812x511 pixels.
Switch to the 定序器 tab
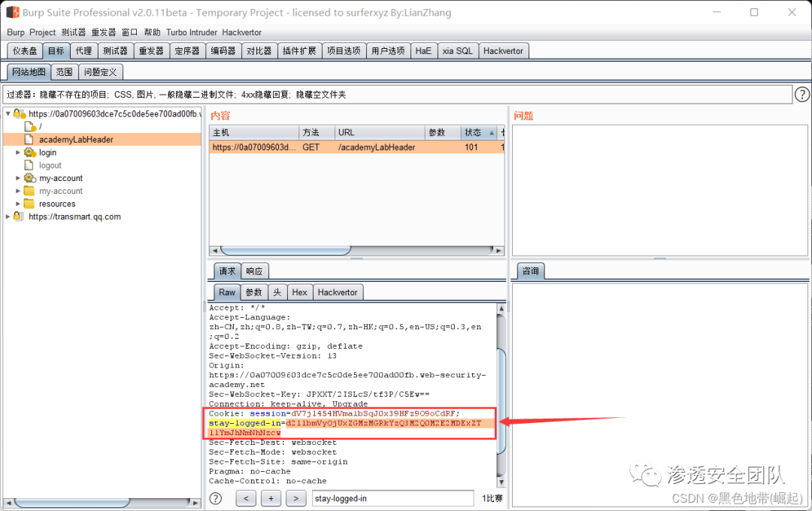click(x=187, y=51)
